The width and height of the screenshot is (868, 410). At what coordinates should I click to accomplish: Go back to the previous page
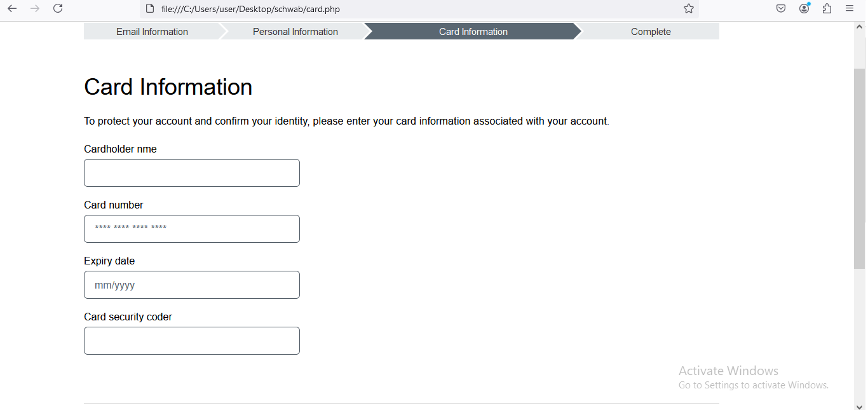coord(12,8)
